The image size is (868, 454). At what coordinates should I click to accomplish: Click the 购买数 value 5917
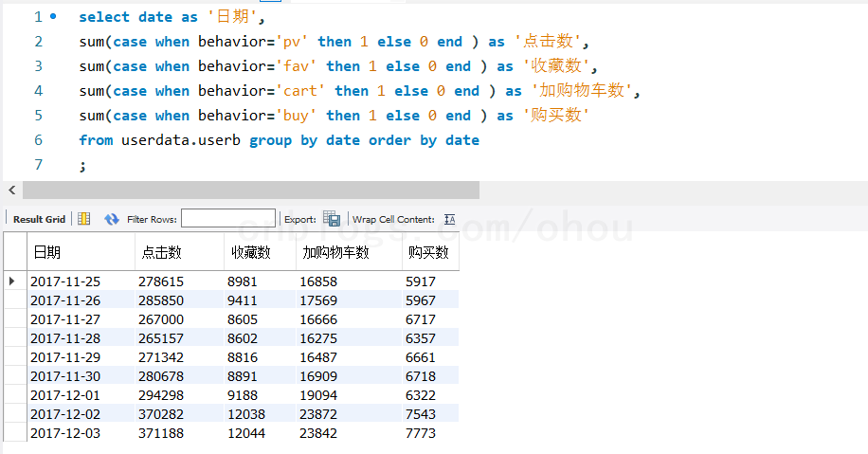click(x=421, y=281)
